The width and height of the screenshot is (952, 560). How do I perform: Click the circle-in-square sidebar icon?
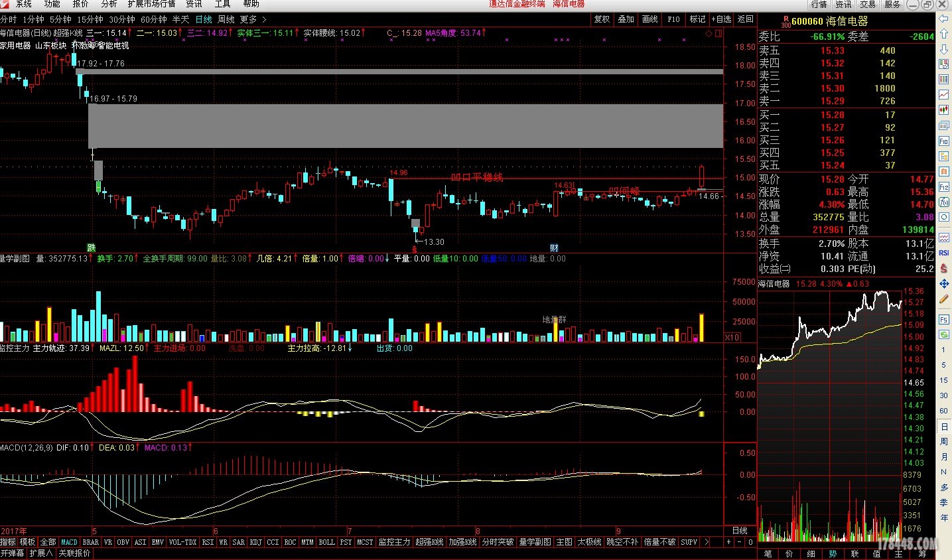click(x=943, y=218)
